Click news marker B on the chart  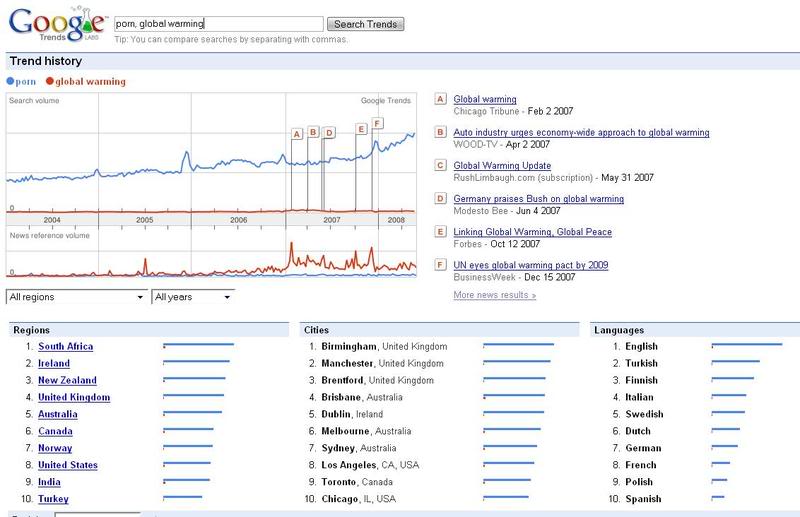point(313,132)
